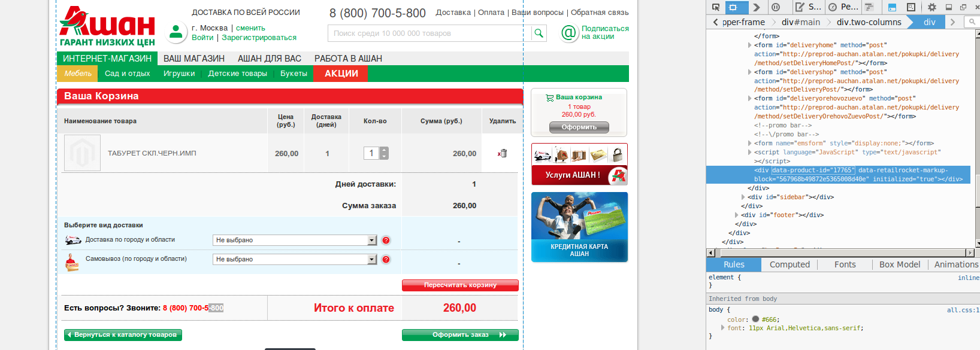980x350 pixels.
Task: Click the quantity field showing 1
Action: 371,153
